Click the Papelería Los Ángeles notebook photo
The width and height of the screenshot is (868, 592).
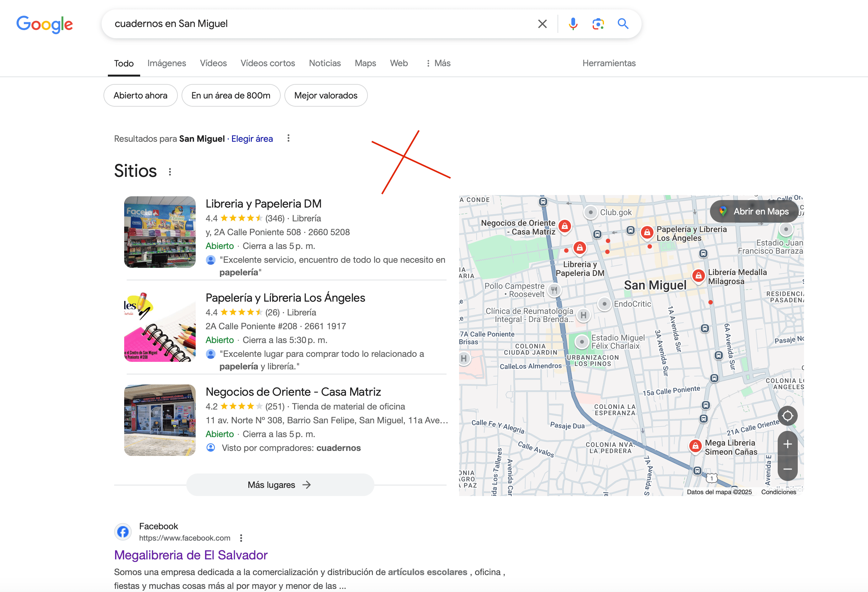point(160,326)
